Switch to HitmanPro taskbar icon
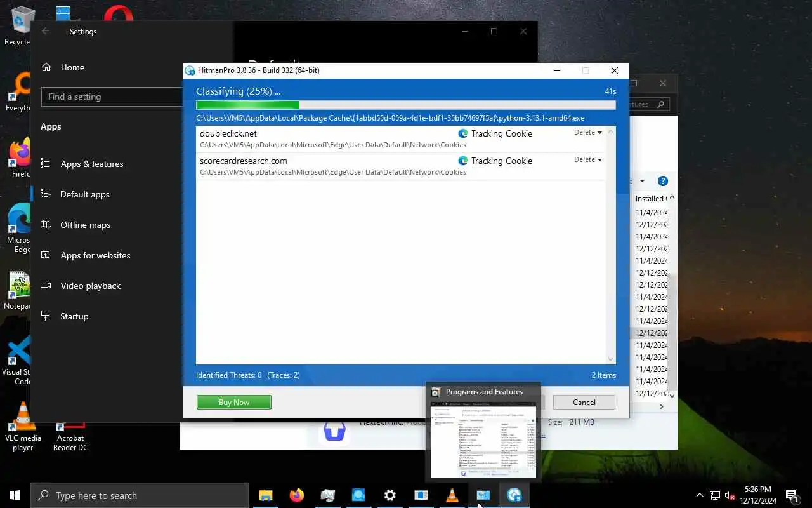 pos(514,495)
